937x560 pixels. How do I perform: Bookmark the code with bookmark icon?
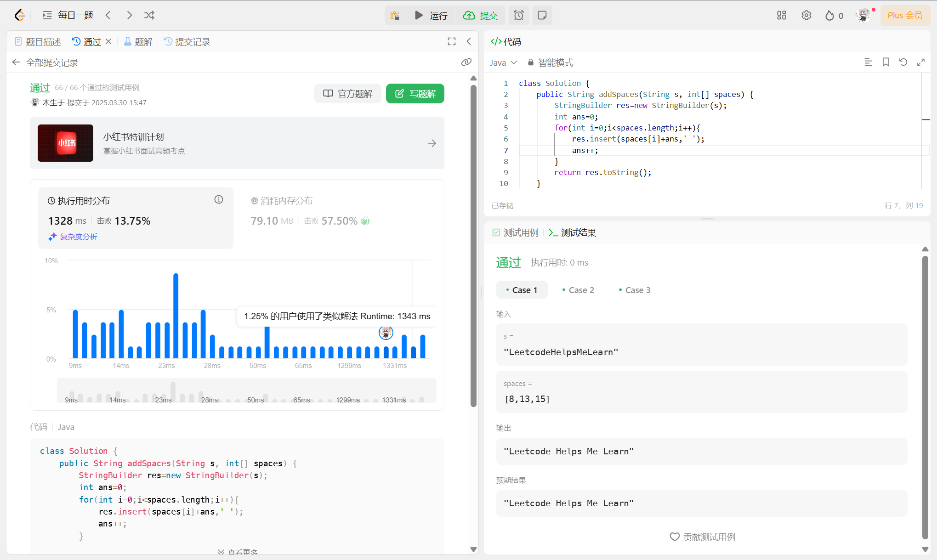[886, 62]
